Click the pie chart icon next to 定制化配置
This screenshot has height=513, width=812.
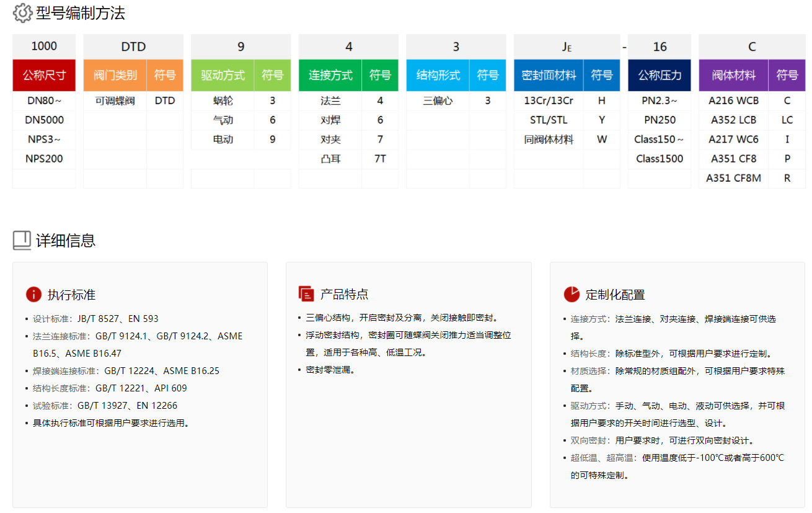point(571,294)
